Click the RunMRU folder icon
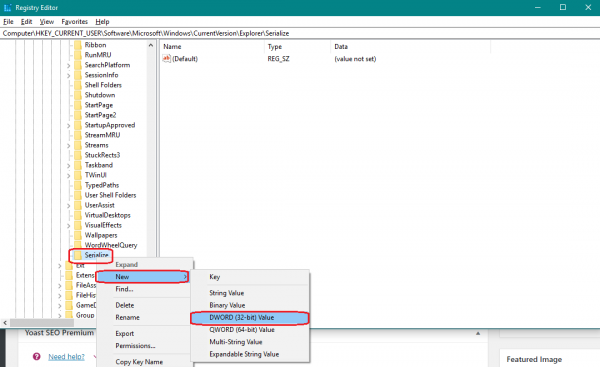 (x=78, y=55)
